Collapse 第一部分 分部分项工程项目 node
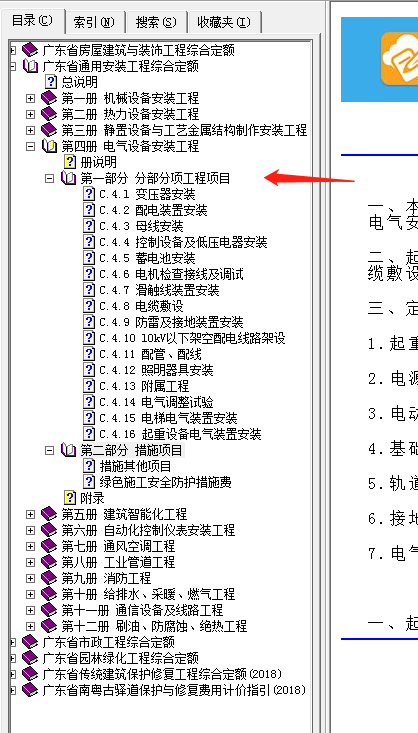This screenshot has height=733, width=418. (49, 178)
